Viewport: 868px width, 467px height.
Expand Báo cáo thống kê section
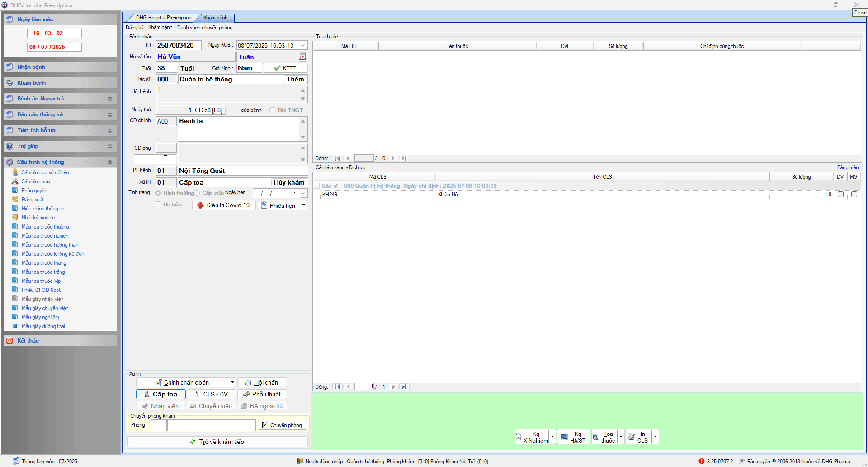[x=110, y=114]
